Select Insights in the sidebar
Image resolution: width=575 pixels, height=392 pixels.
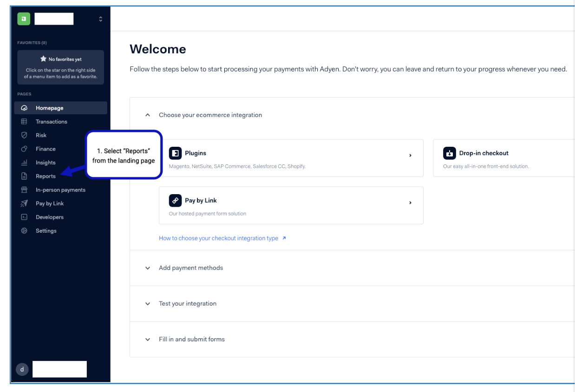coord(61,163)
